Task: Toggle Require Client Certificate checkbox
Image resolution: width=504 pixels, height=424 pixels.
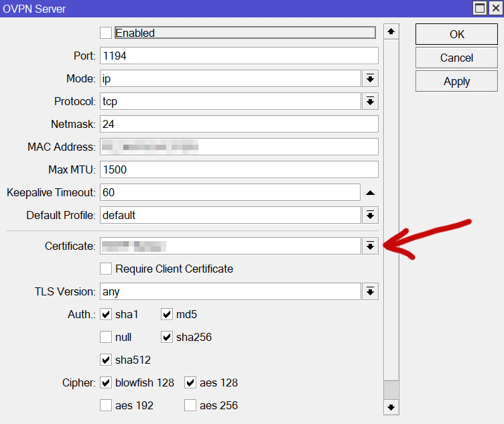Action: (x=106, y=269)
